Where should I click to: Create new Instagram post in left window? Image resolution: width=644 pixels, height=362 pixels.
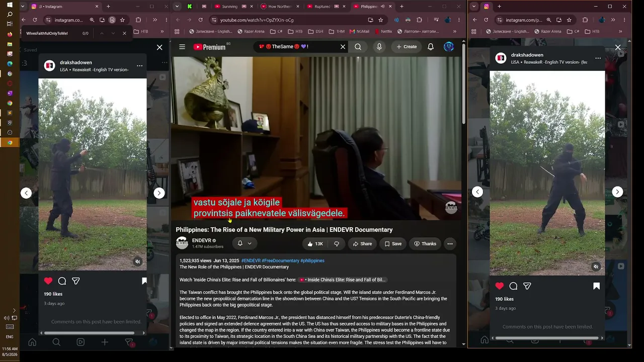105,342
